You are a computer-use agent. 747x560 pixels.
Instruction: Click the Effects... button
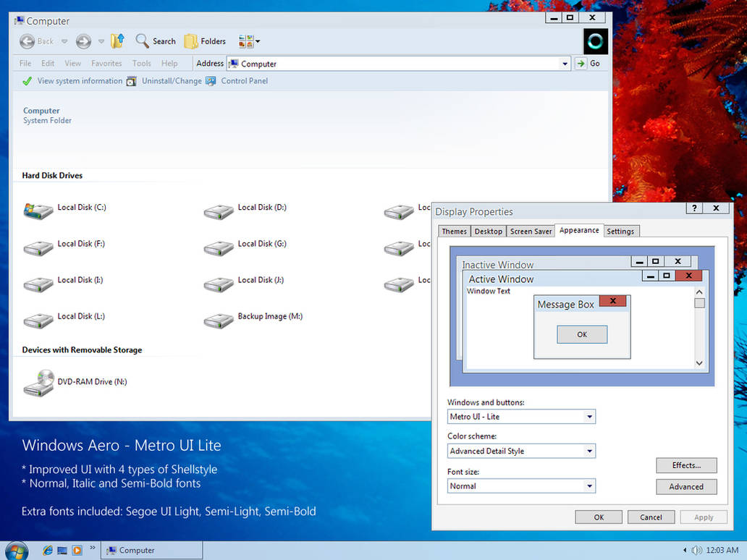pos(686,465)
